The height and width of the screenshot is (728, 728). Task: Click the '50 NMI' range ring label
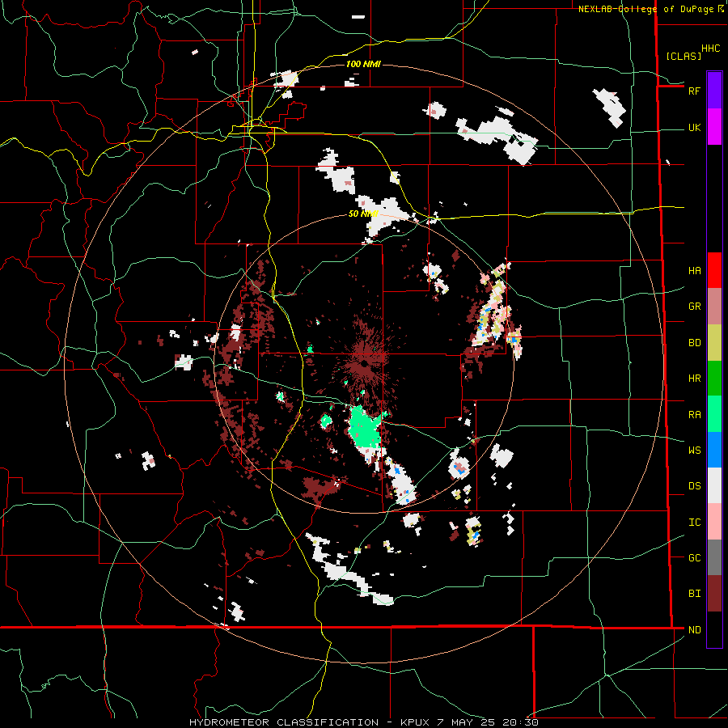tap(363, 214)
